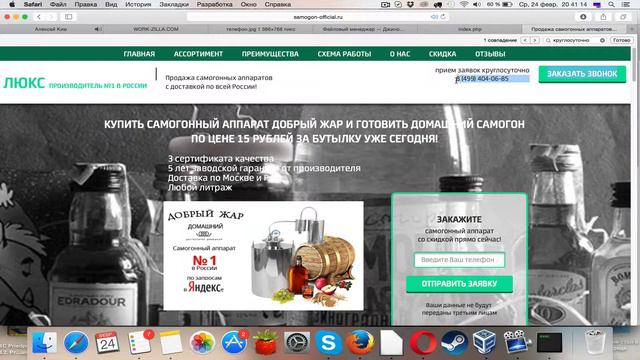Open Spotlight search in menu bar
The width and height of the screenshot is (640, 360).
611,4
